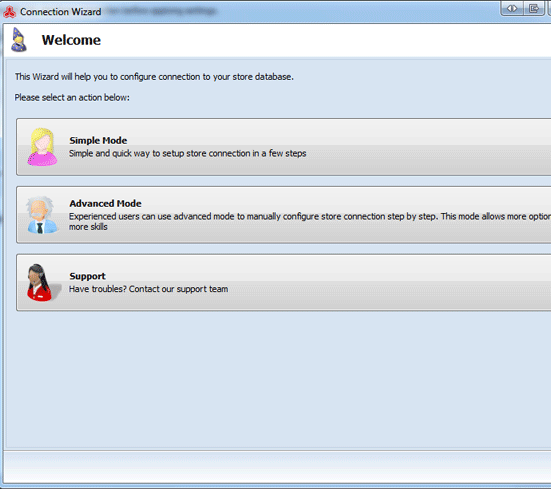This screenshot has width=551, height=491.
Task: Choose the Advanced Mode option
Action: click(x=284, y=215)
